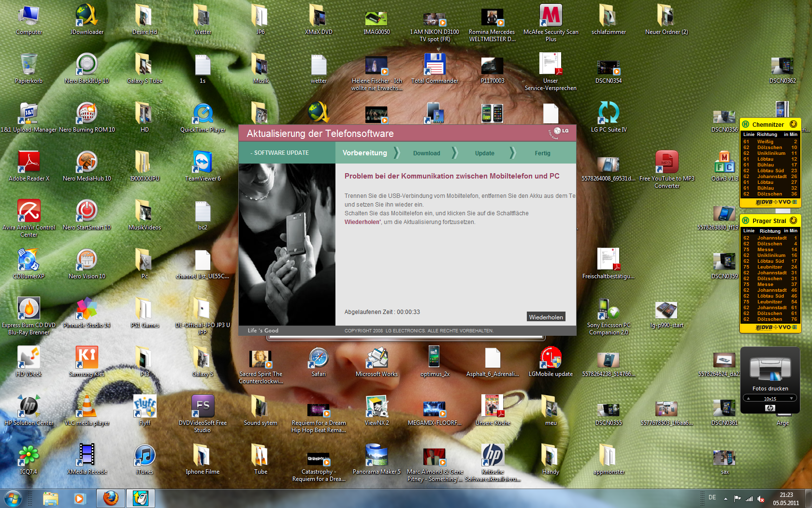Open the JDownloader desktop shortcut
812x508 pixels.
tap(87, 19)
